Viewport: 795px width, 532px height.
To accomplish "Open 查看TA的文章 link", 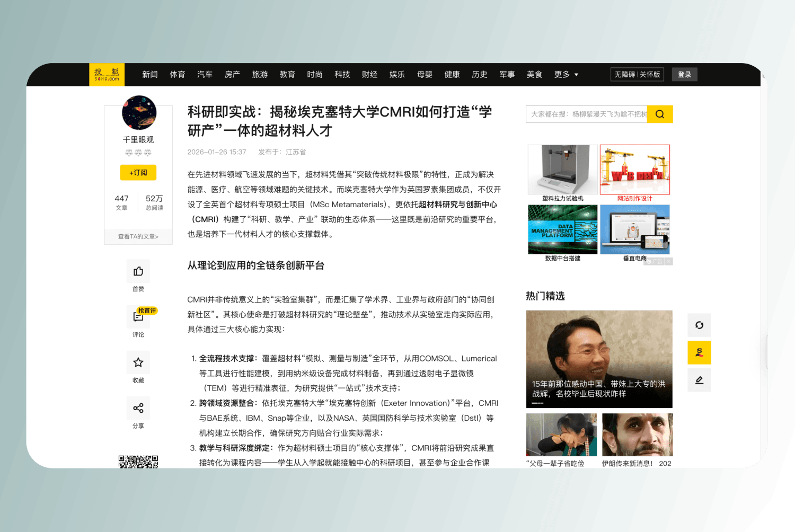I will tap(138, 237).
